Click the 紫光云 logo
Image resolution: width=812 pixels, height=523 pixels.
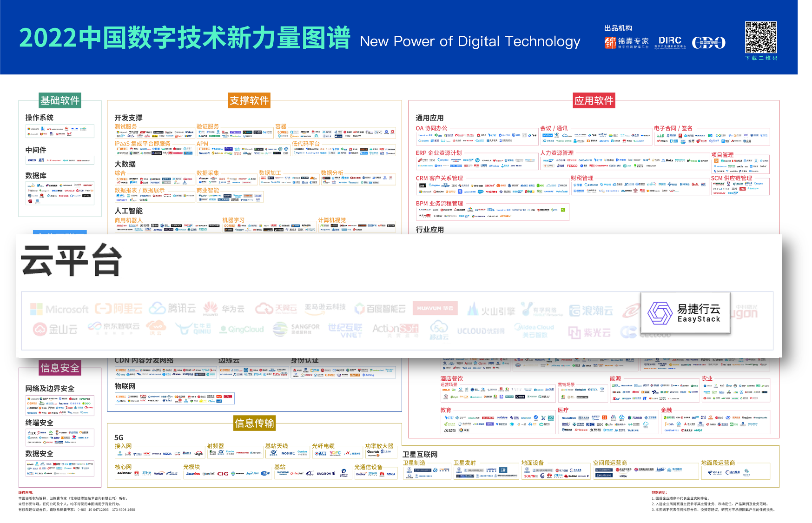click(589, 332)
